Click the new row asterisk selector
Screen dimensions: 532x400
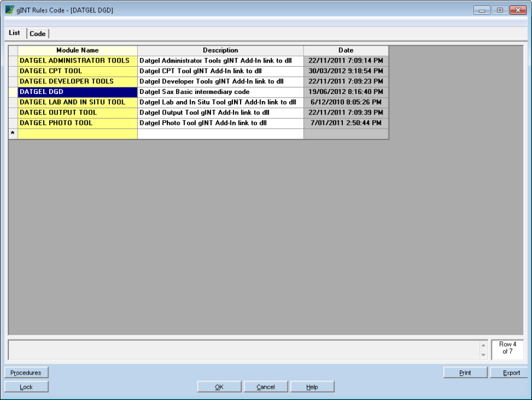(x=12, y=134)
